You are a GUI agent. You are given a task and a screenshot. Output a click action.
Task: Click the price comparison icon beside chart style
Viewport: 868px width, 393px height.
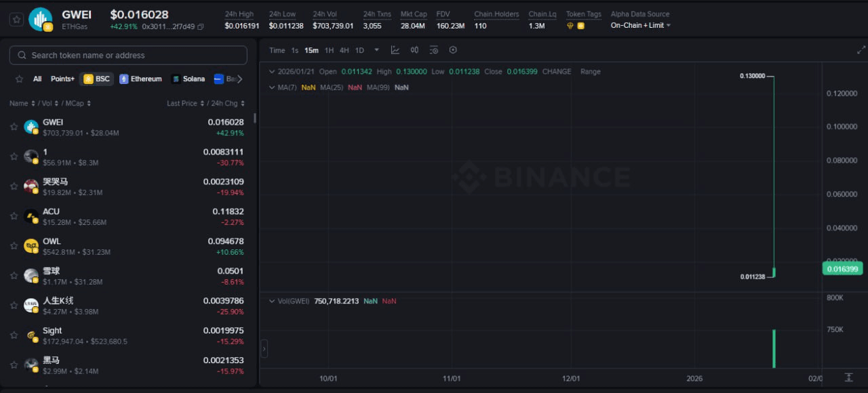click(414, 49)
